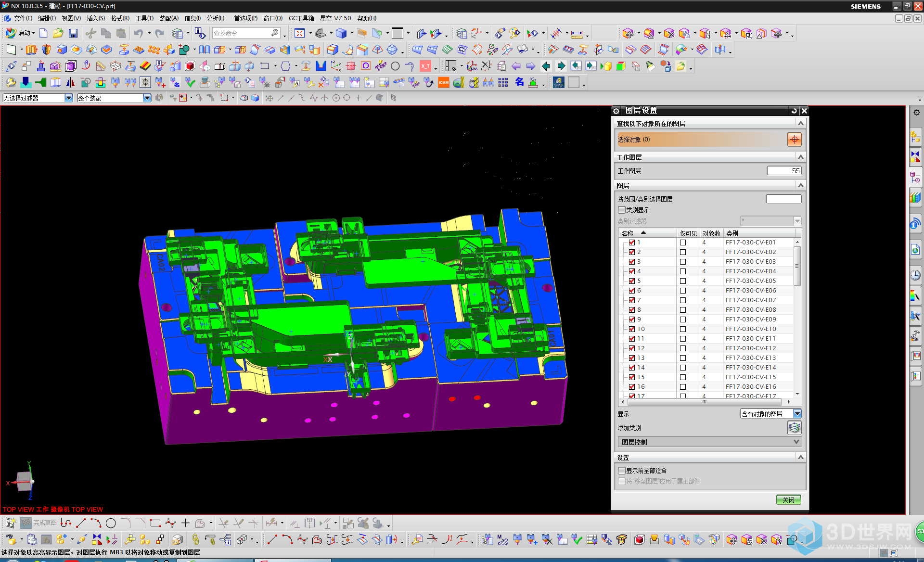Click the 完成草图 button

coord(39,523)
